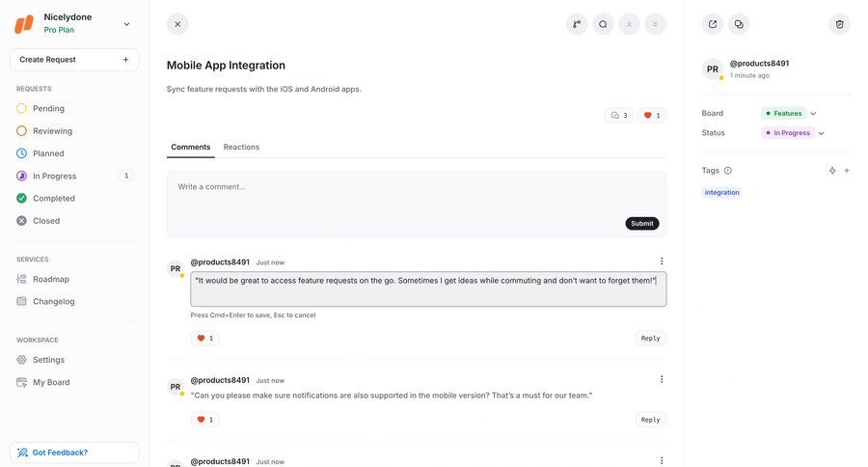Close the request with X icon
The image size is (868, 467).
pos(177,24)
